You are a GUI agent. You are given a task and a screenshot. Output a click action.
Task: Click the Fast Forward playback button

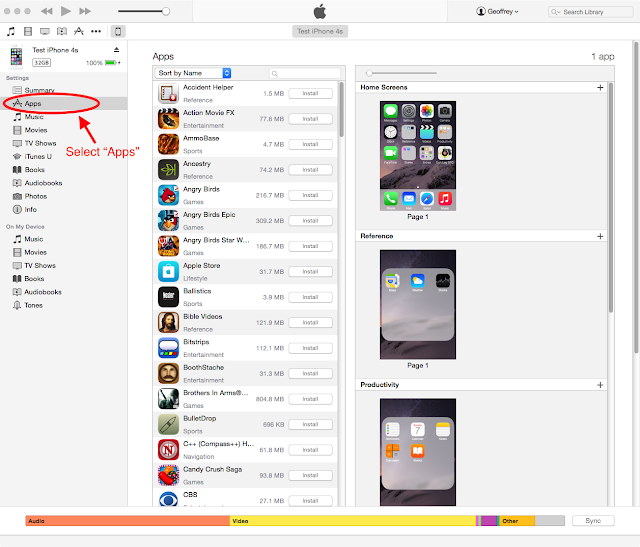point(85,11)
